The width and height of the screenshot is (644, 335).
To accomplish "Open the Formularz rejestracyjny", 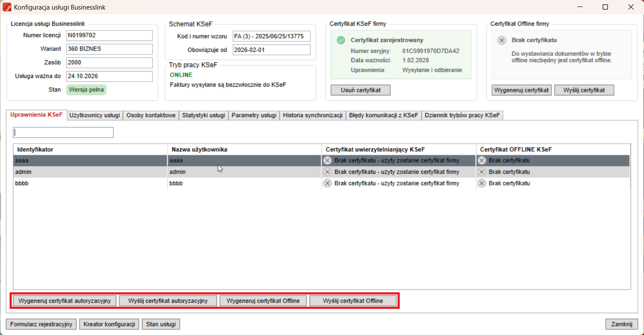I will pyautogui.click(x=41, y=324).
